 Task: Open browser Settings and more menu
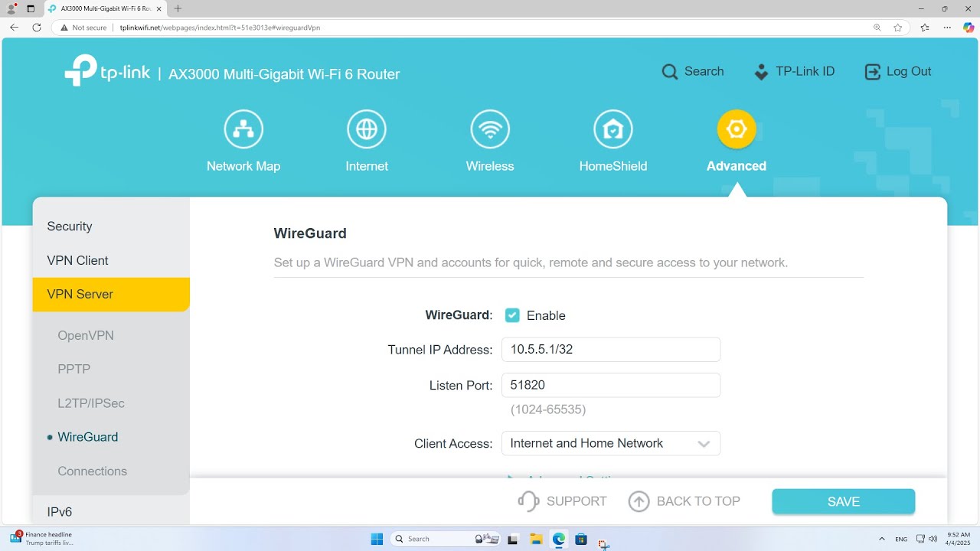(x=948, y=28)
